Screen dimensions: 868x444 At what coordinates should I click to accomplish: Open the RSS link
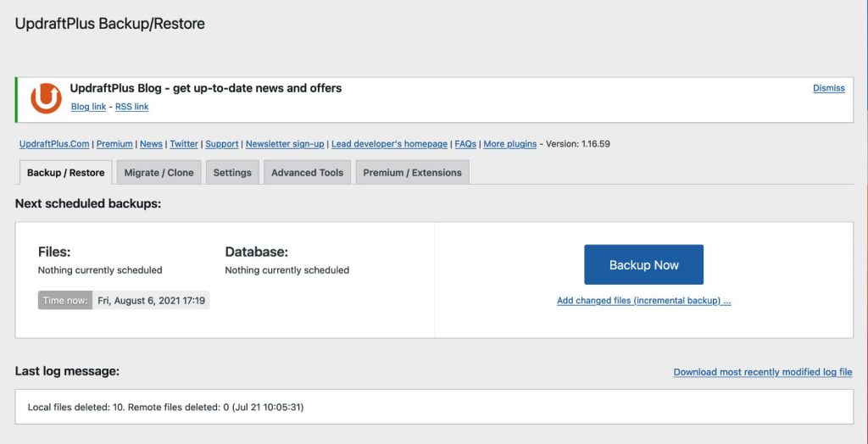[131, 107]
